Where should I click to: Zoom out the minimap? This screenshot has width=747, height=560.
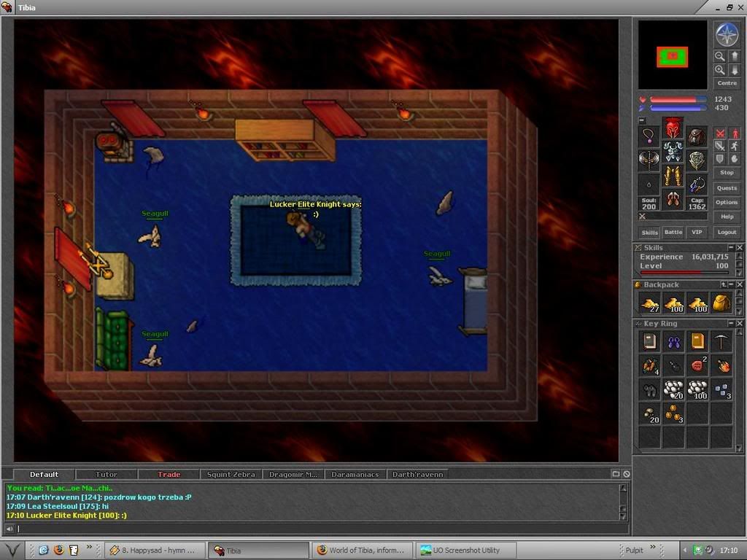tap(720, 56)
